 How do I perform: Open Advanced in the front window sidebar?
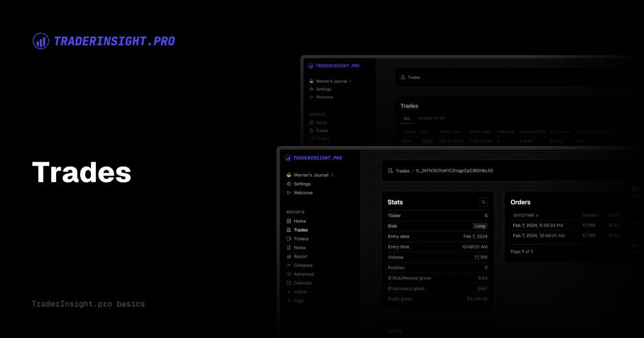tap(301, 274)
